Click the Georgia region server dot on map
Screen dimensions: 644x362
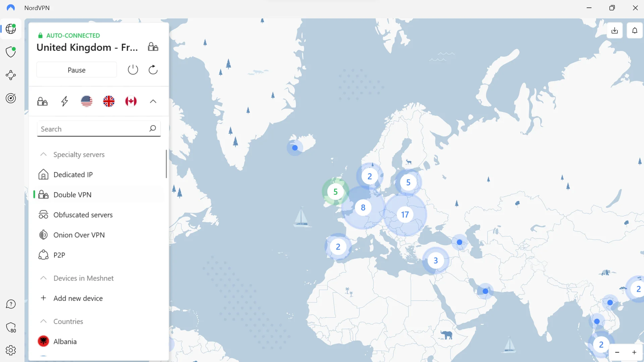[x=460, y=242]
